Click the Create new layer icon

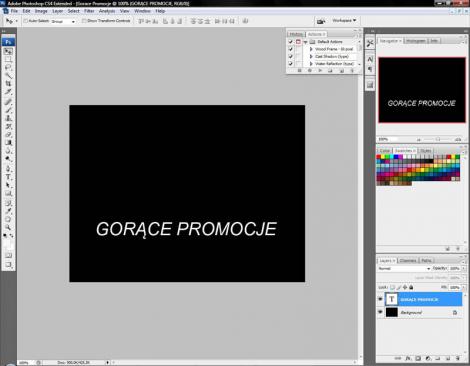448,359
